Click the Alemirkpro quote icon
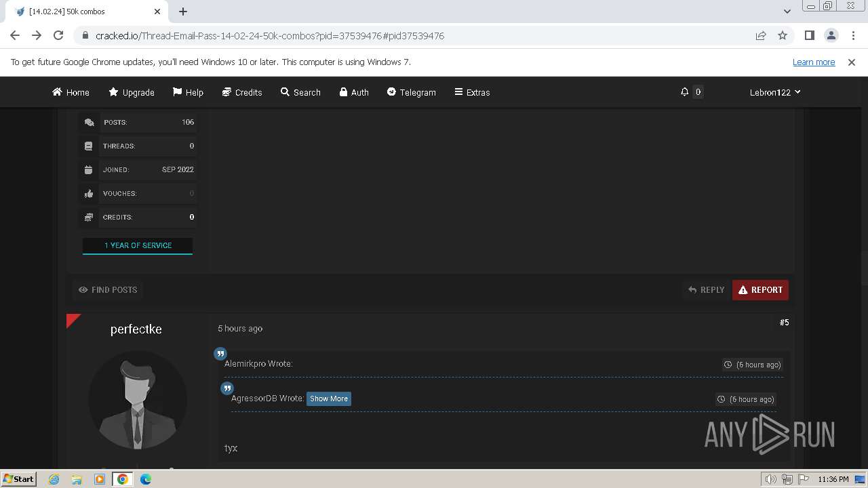Viewport: 868px width, 488px height. click(220, 354)
